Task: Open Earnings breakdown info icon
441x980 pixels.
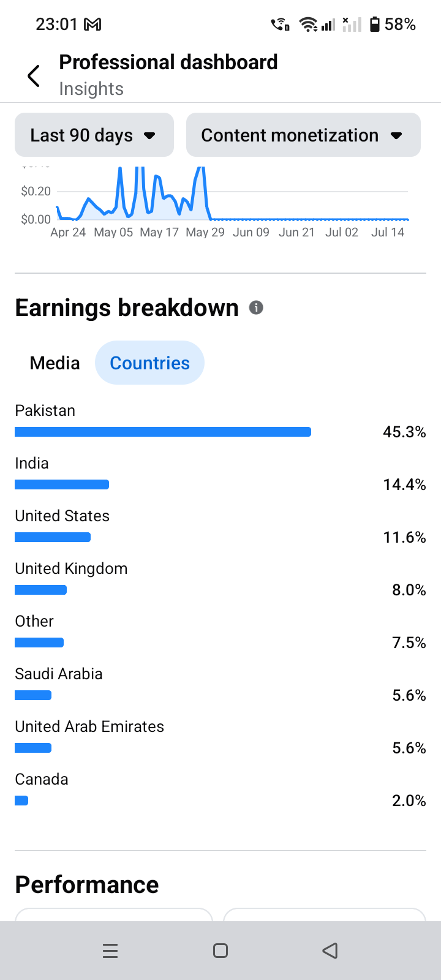Action: [x=256, y=307]
